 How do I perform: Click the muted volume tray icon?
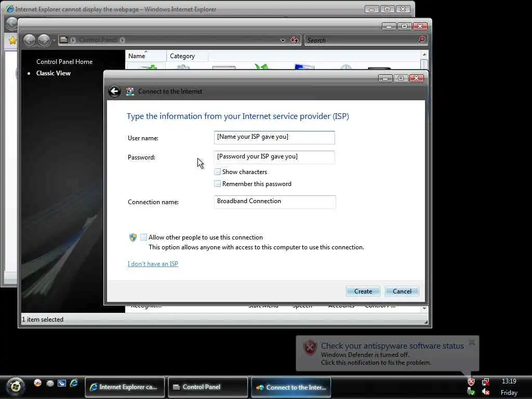pyautogui.click(x=486, y=392)
